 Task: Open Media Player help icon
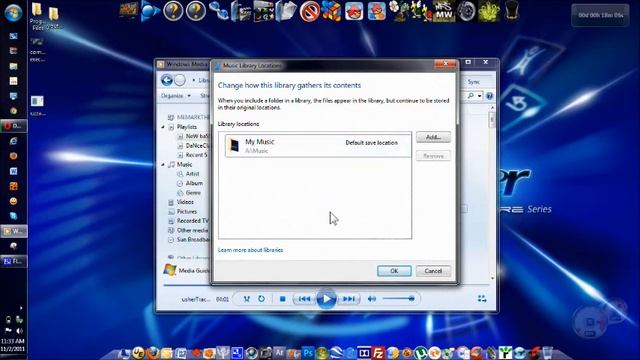tap(489, 96)
